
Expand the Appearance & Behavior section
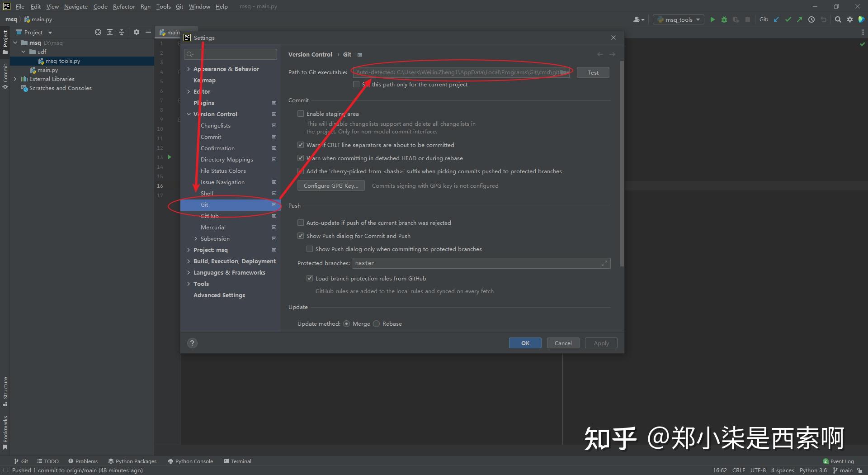click(189, 69)
